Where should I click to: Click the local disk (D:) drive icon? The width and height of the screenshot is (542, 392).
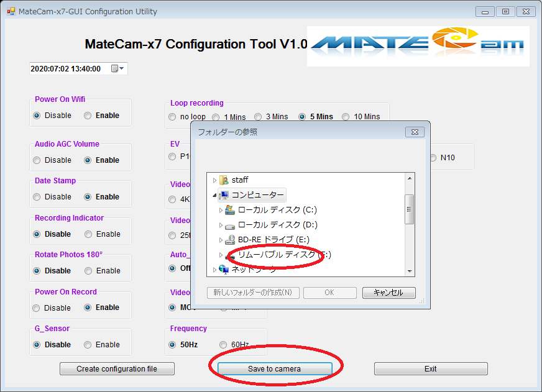(x=230, y=226)
